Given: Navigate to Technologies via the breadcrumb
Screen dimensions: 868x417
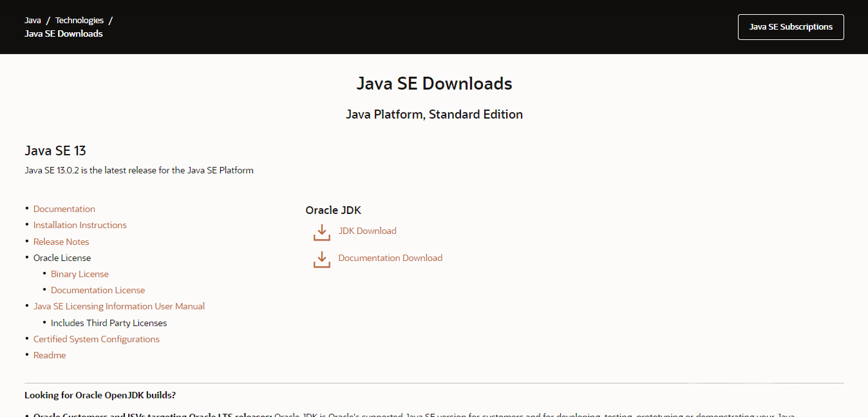Looking at the screenshot, I should click(x=79, y=20).
